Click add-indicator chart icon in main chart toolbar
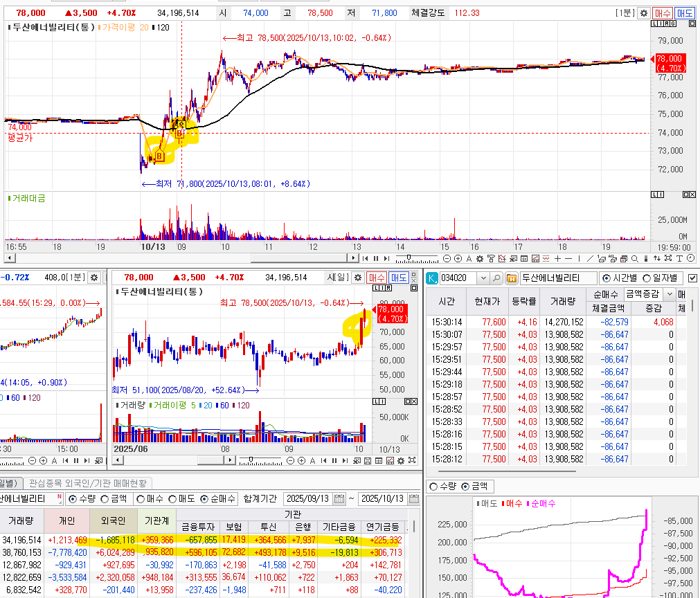 (x=502, y=258)
